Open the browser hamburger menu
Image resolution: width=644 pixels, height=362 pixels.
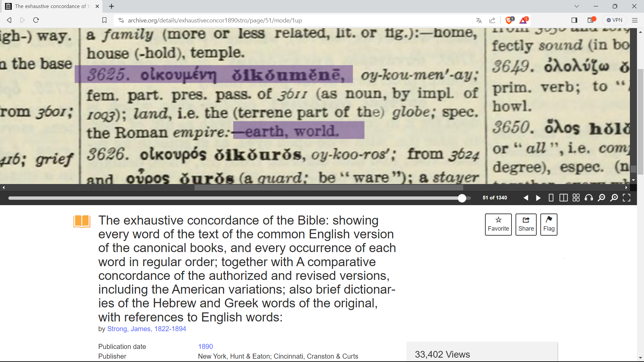(635, 20)
